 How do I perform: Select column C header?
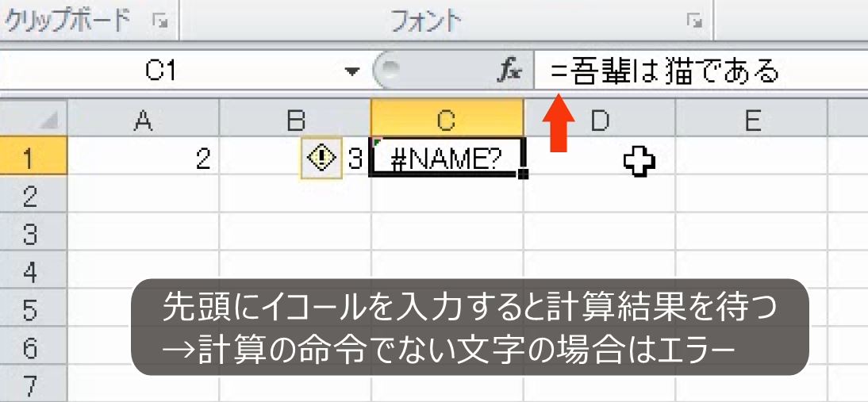click(x=447, y=118)
